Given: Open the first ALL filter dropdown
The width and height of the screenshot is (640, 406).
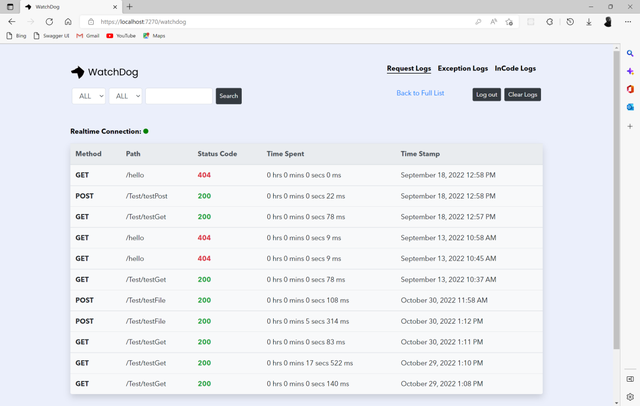Looking at the screenshot, I should (88, 96).
